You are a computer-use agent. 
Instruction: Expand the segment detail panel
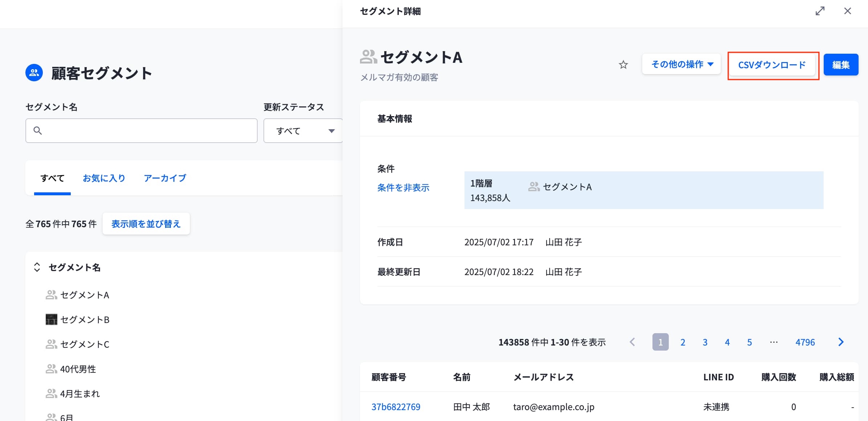820,11
